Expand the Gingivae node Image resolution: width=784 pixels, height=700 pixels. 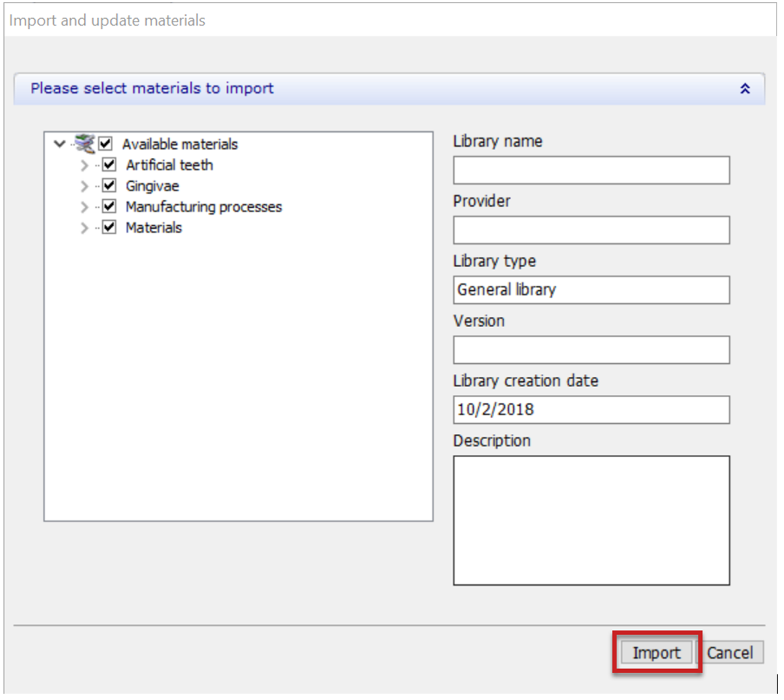point(84,186)
